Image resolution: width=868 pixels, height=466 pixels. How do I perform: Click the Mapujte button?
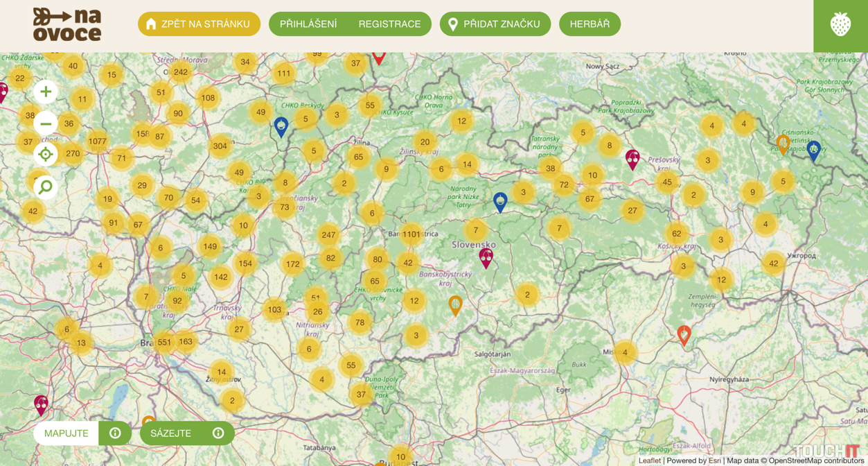pyautogui.click(x=67, y=433)
